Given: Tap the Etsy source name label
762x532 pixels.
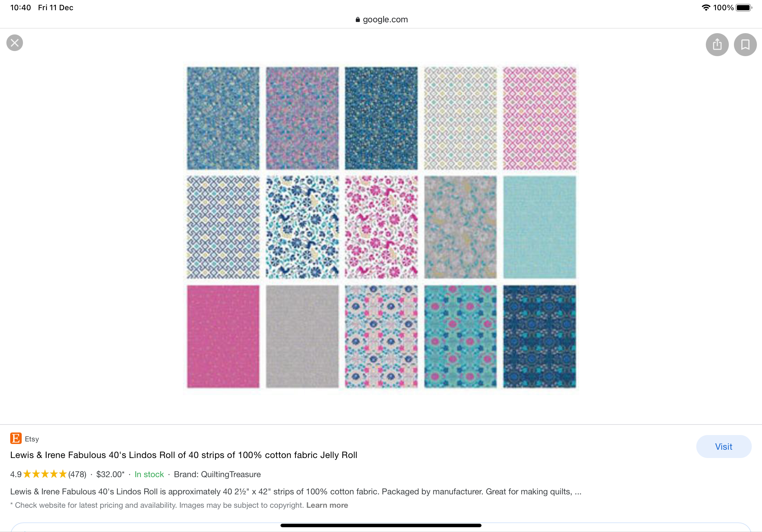Looking at the screenshot, I should tap(32, 439).
